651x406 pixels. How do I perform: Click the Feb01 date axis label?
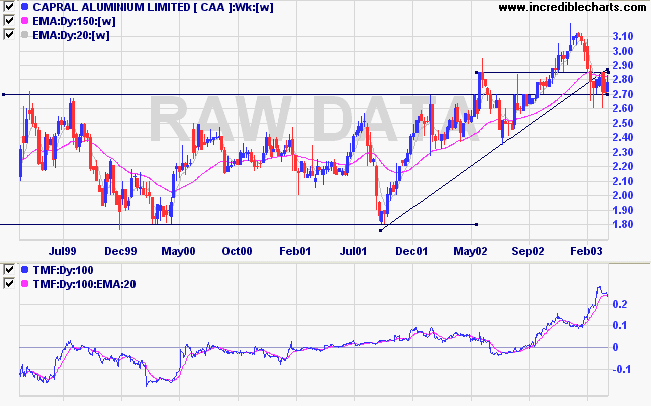295,251
